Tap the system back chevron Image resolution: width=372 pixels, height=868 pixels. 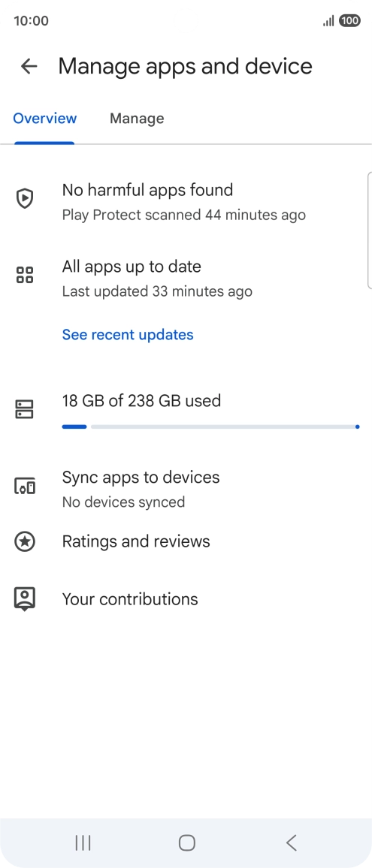click(291, 842)
